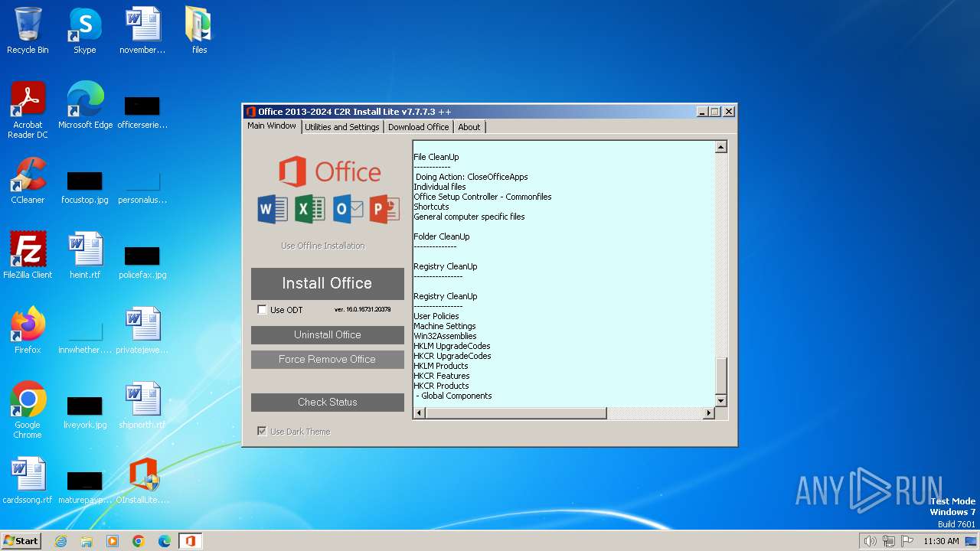This screenshot has width=980, height=551.
Task: Select the officerserie file icon
Action: (142, 112)
